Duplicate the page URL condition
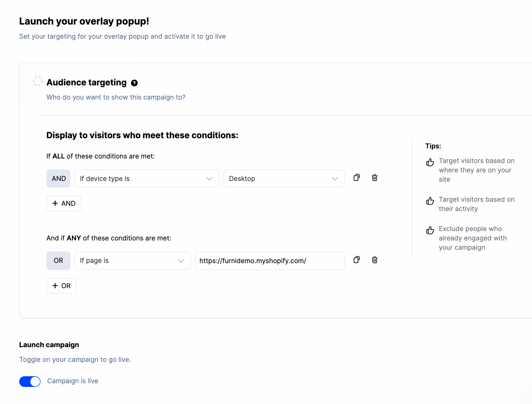The image size is (532, 404). [357, 260]
